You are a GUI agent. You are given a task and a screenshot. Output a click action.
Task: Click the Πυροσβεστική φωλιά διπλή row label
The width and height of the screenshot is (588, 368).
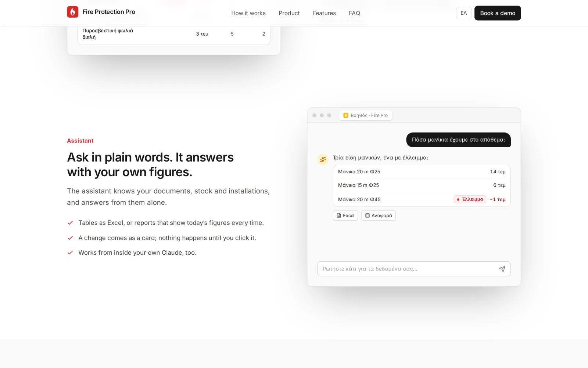[x=108, y=34]
